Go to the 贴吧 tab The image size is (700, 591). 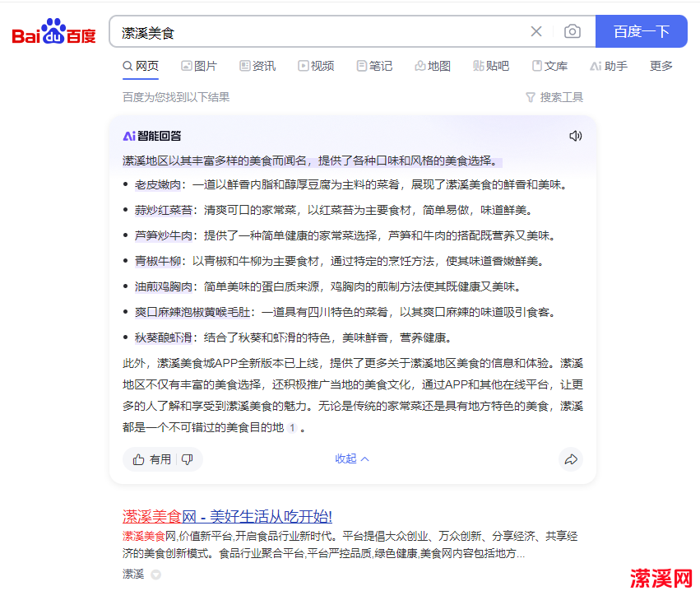(x=491, y=66)
